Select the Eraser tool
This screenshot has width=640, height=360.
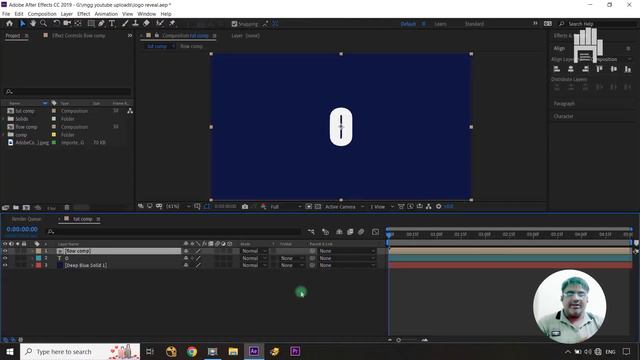tap(147, 24)
